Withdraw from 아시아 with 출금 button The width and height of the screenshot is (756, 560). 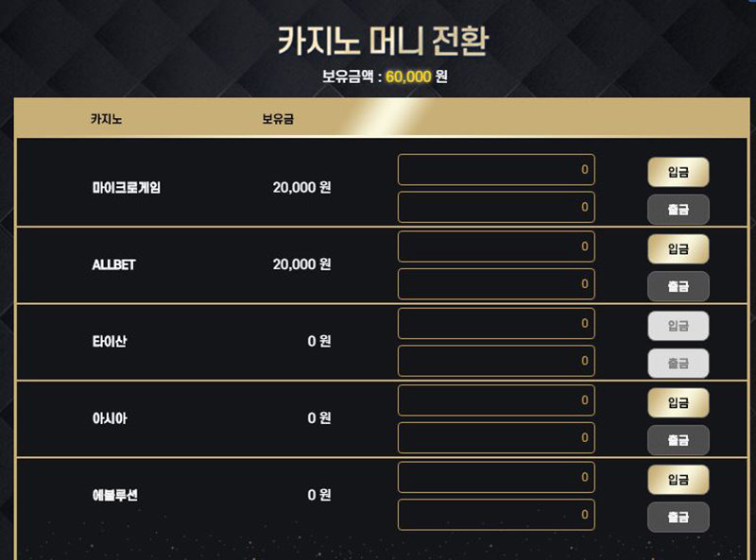tap(678, 440)
